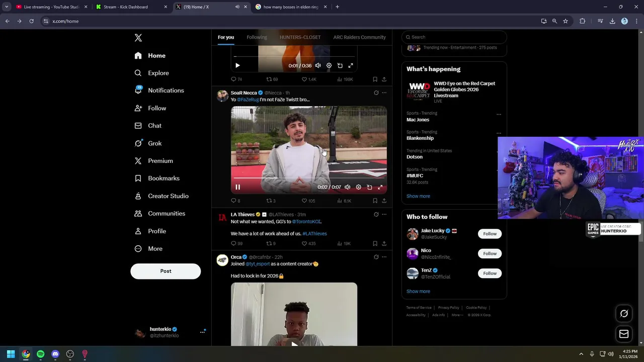The height and width of the screenshot is (362, 644).
Task: Click the Search input field
Action: [454, 37]
